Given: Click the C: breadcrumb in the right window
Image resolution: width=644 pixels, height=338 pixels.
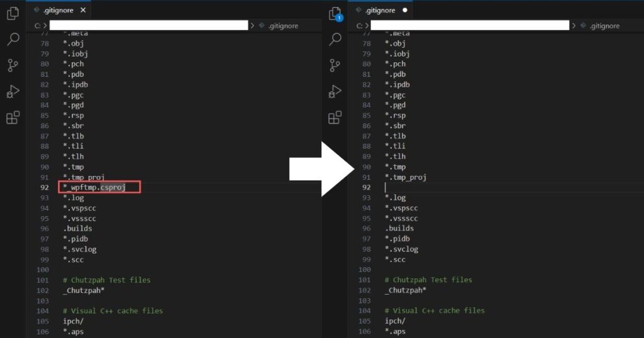Looking at the screenshot, I should click(359, 26).
